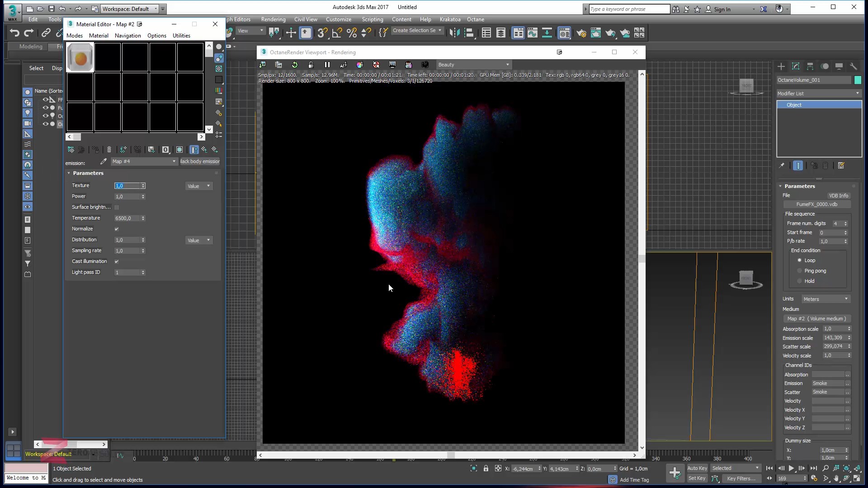This screenshot has height=488, width=868.
Task: Open the Create panel with the plus icon
Action: (x=782, y=66)
